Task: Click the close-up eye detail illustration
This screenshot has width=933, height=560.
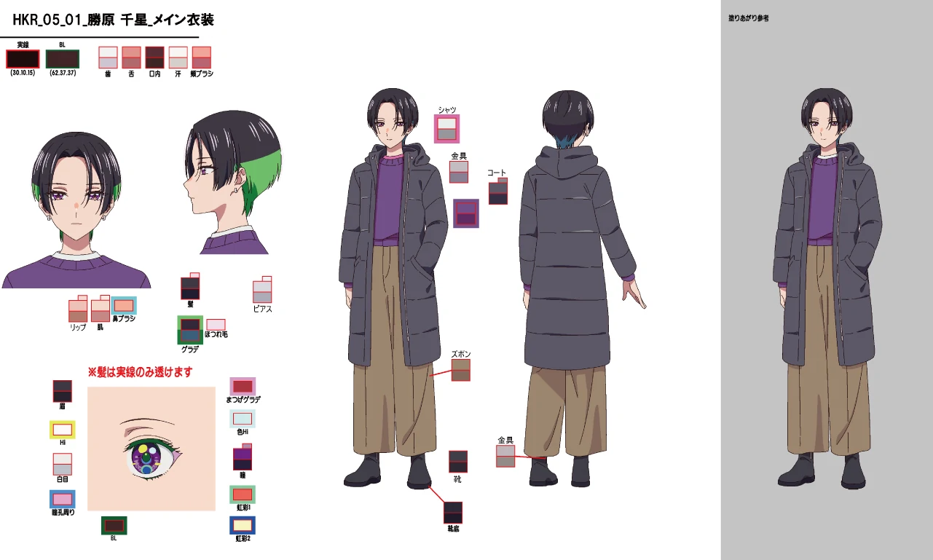Action: click(x=151, y=449)
